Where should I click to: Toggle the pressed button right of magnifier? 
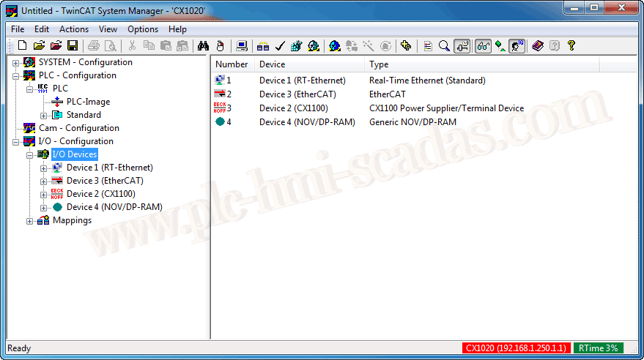tap(462, 46)
